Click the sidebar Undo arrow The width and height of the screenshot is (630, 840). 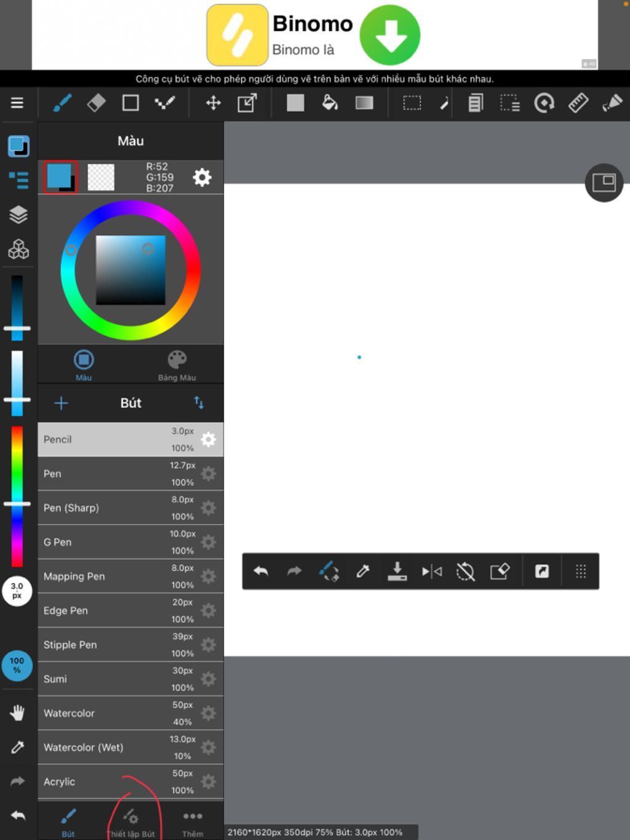click(17, 815)
